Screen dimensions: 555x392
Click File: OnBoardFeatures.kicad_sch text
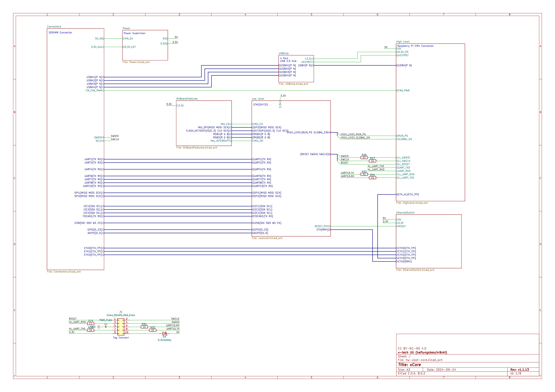196,147
